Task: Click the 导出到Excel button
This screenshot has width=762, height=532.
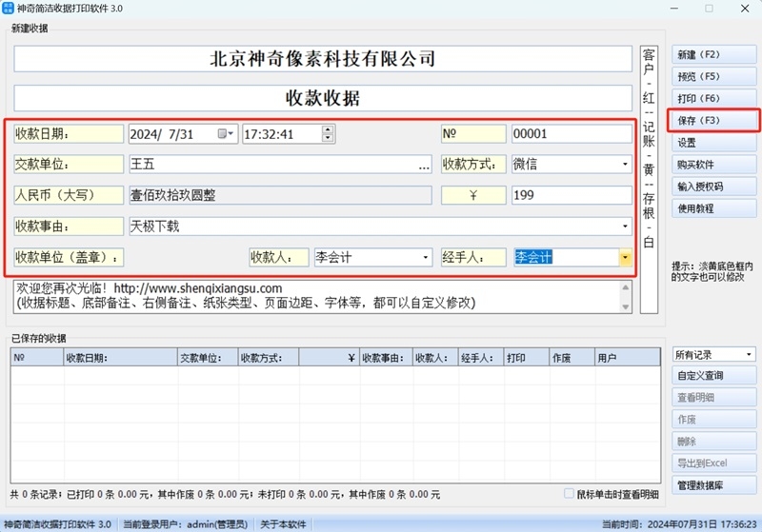Action: (x=713, y=463)
